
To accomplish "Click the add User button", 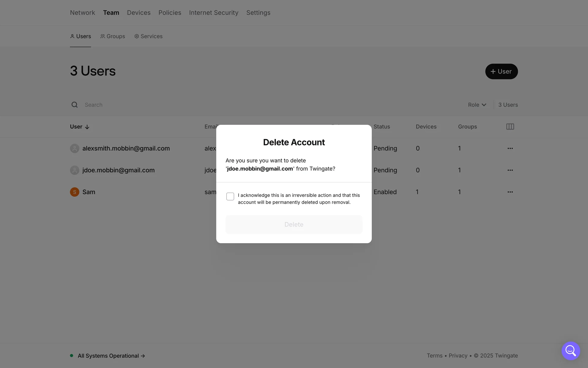I will point(501,71).
